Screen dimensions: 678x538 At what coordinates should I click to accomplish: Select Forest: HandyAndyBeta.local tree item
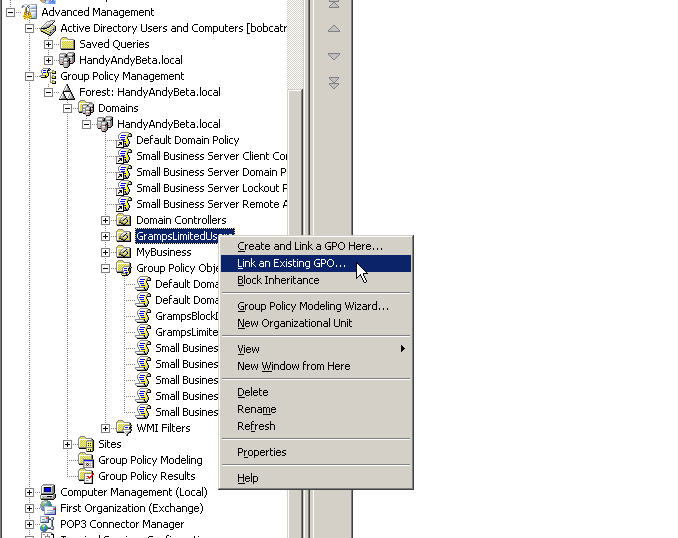(149, 92)
